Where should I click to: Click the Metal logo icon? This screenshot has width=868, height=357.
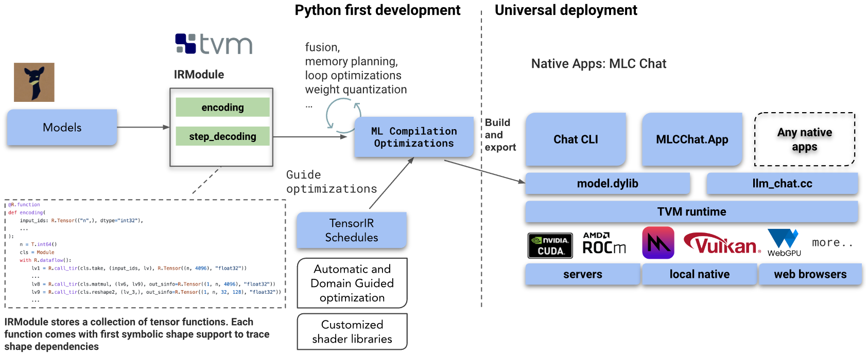pyautogui.click(x=658, y=243)
